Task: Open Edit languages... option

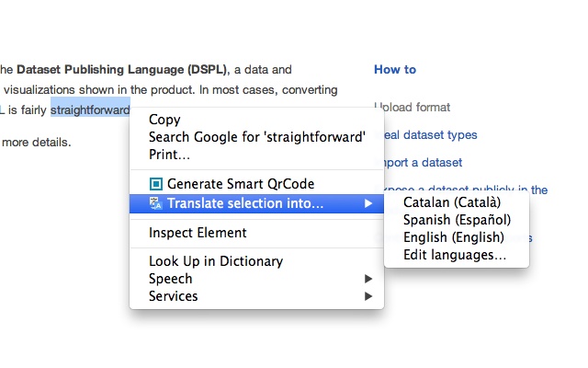Action: [x=455, y=255]
